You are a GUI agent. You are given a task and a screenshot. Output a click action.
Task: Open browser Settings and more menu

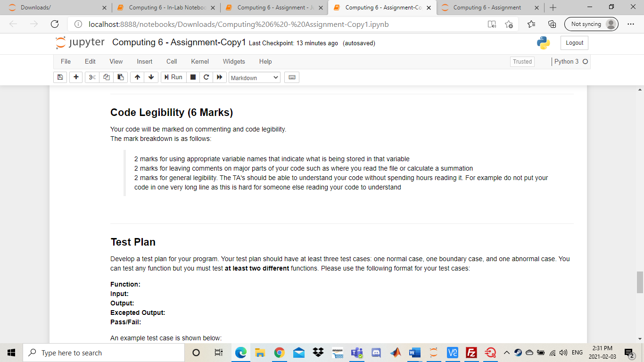(631, 24)
